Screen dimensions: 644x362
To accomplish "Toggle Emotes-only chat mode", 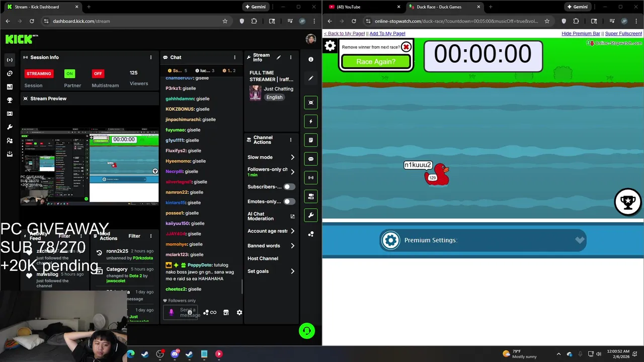I will click(x=289, y=202).
